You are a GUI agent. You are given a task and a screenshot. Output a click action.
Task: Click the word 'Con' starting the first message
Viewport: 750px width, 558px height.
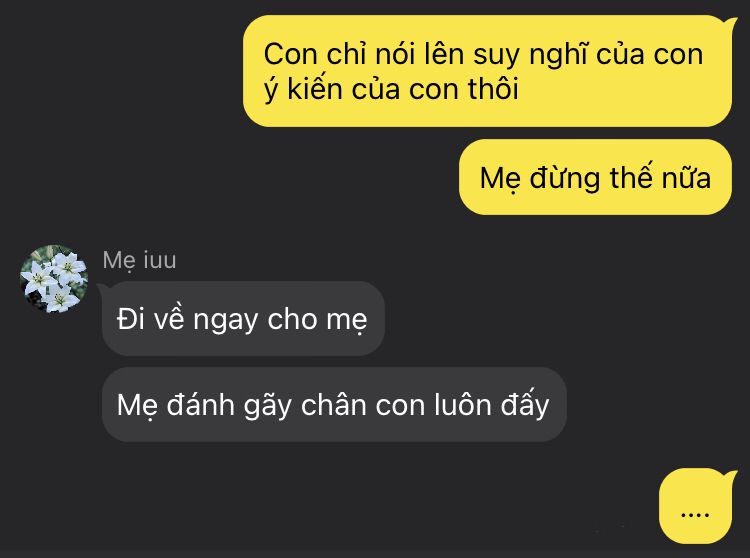pos(291,54)
